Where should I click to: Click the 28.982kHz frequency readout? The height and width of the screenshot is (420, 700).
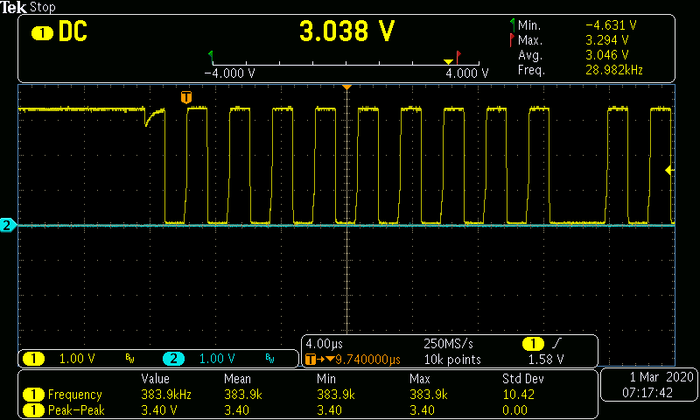[x=614, y=70]
